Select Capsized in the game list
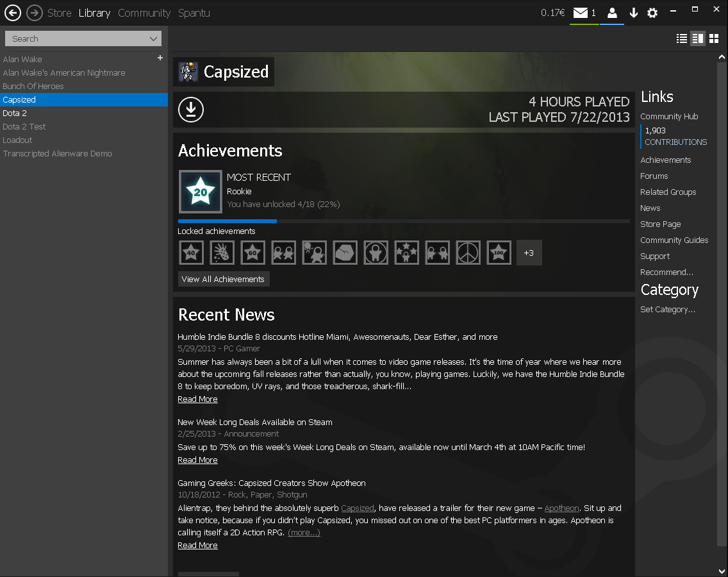Viewport: 728px width, 577px height. pyautogui.click(x=83, y=100)
